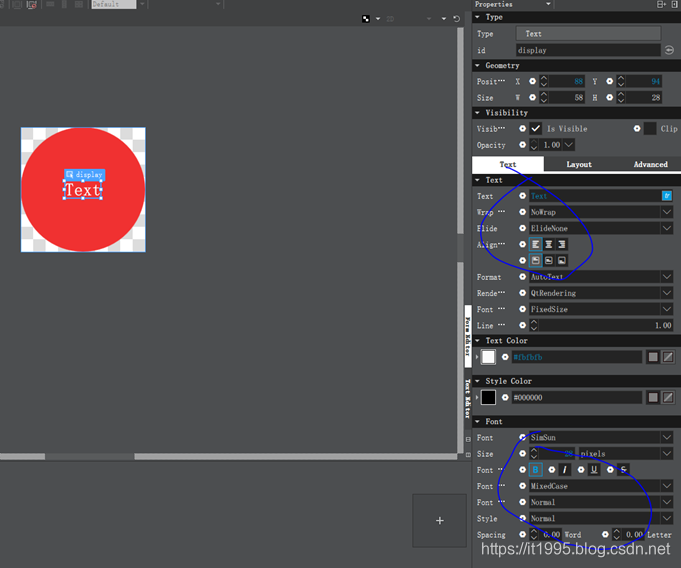Click the split Properties panel icon
Screen dimensions: 681x568
[x=661, y=4]
